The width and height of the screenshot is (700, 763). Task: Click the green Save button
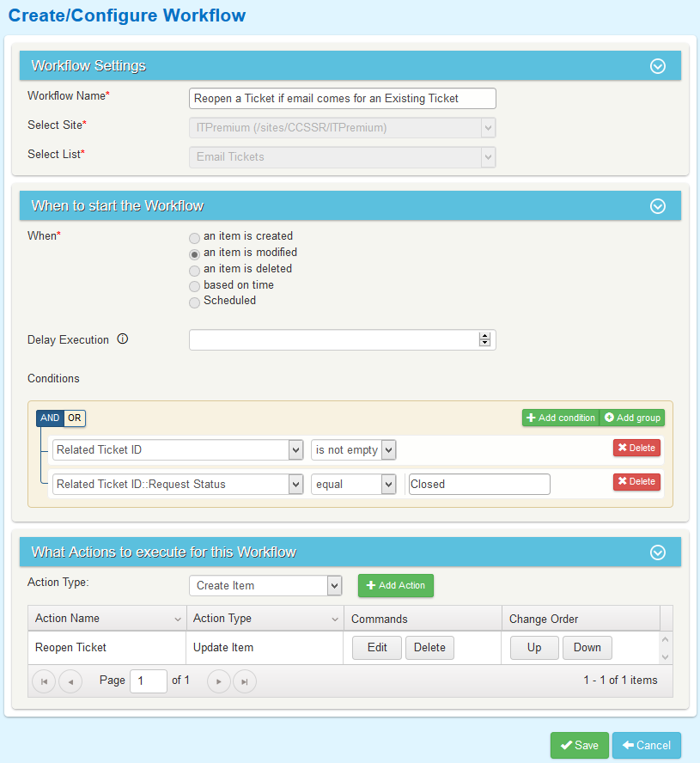(x=579, y=746)
